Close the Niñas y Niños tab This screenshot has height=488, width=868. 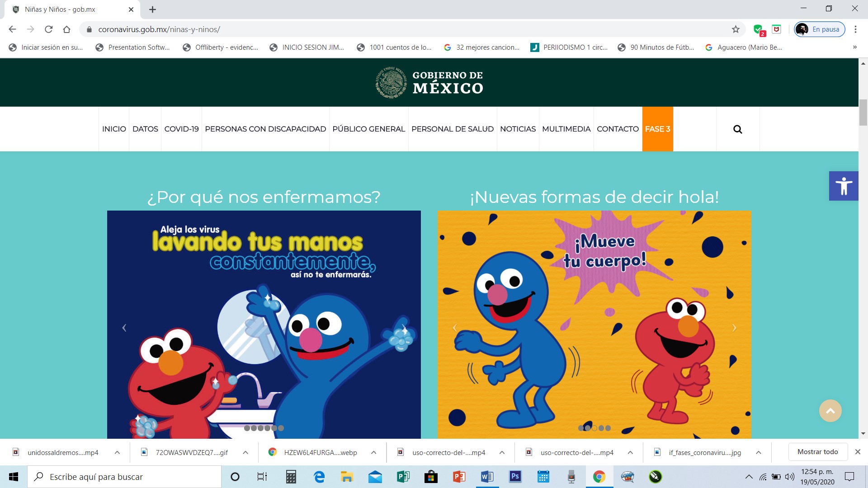(131, 9)
